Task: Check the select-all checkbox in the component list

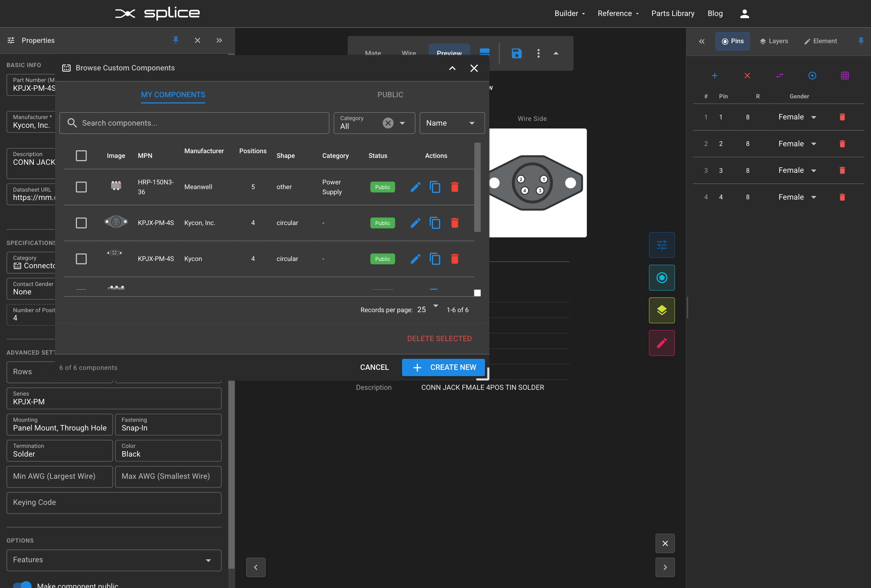Action: [81, 155]
